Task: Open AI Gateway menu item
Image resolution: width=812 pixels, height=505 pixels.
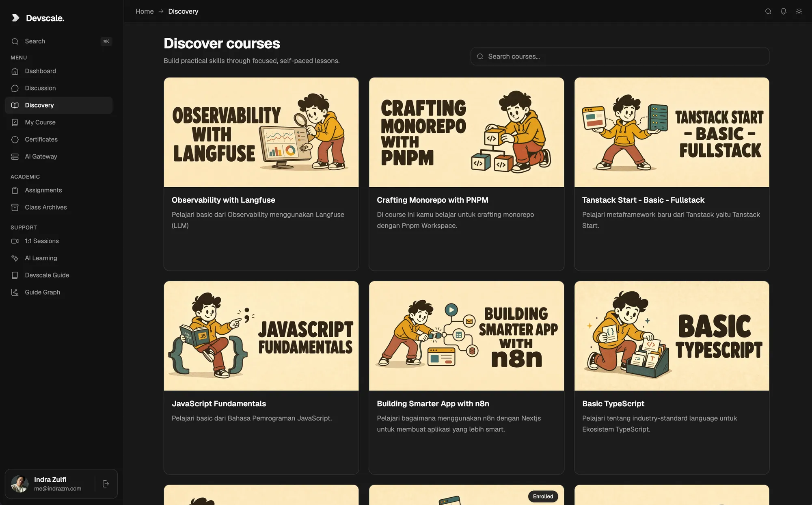Action: [x=59, y=156]
